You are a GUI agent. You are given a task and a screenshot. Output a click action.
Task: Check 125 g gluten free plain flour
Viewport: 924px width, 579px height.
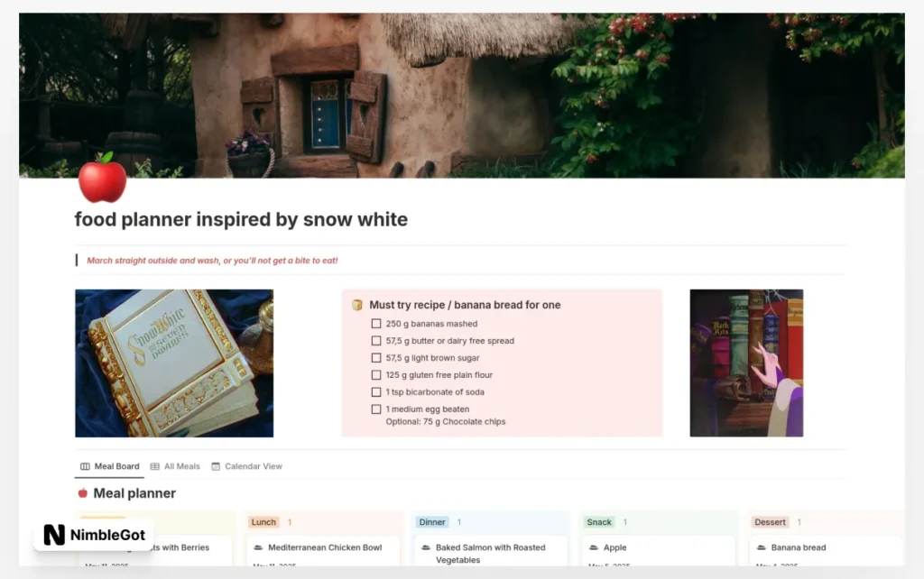pyautogui.click(x=376, y=374)
